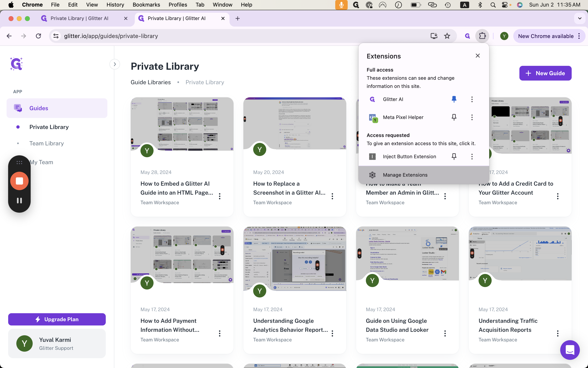Go back to previous page
The width and height of the screenshot is (588, 368).
click(9, 36)
